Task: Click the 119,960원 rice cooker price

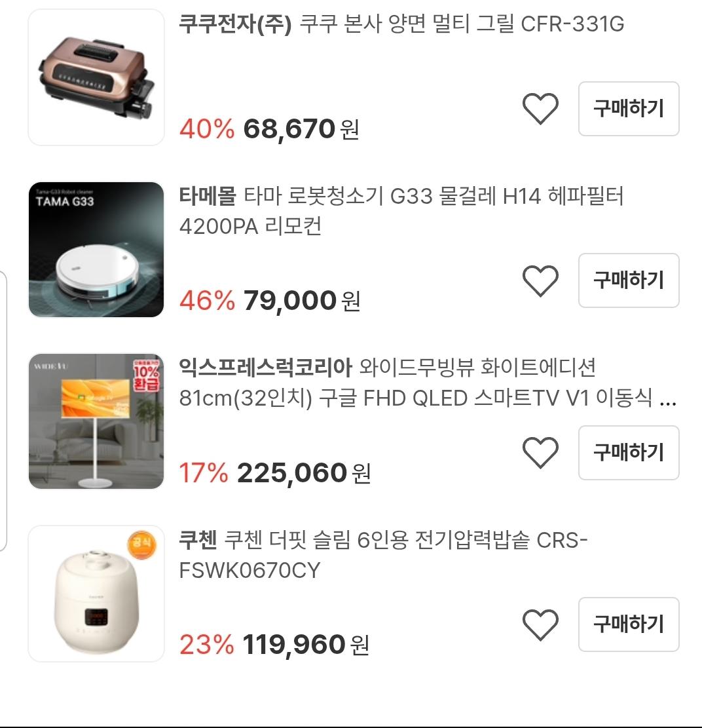Action: click(x=305, y=645)
